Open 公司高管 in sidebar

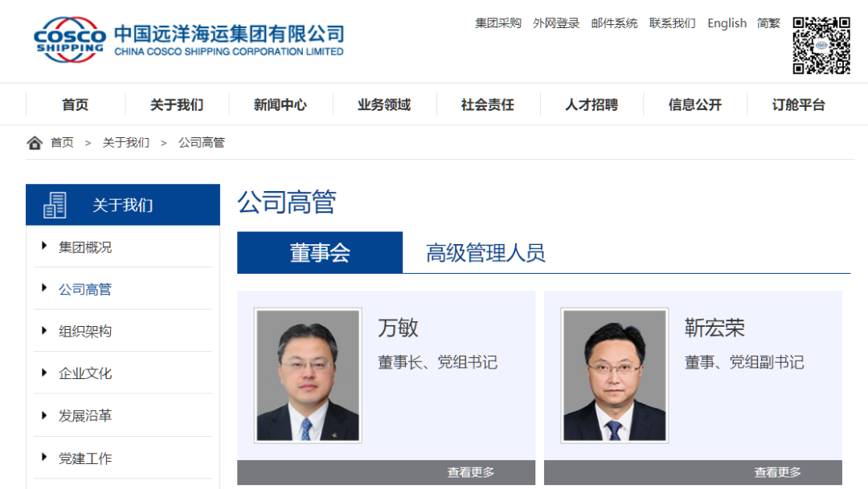(x=85, y=289)
